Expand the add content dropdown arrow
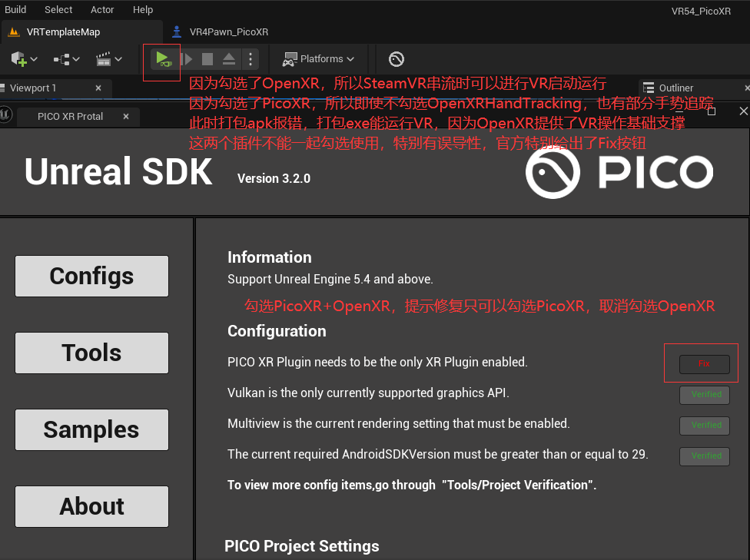Screen dimensions: 750x560 (34, 59)
